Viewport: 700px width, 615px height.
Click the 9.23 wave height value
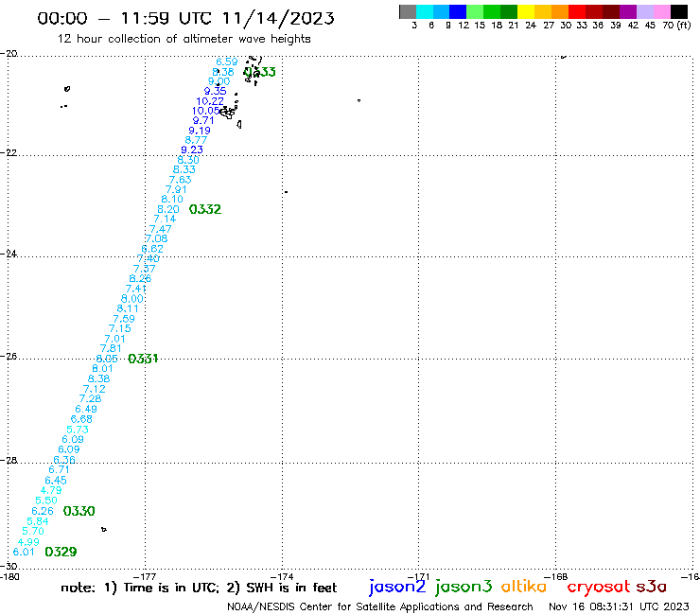pyautogui.click(x=192, y=150)
